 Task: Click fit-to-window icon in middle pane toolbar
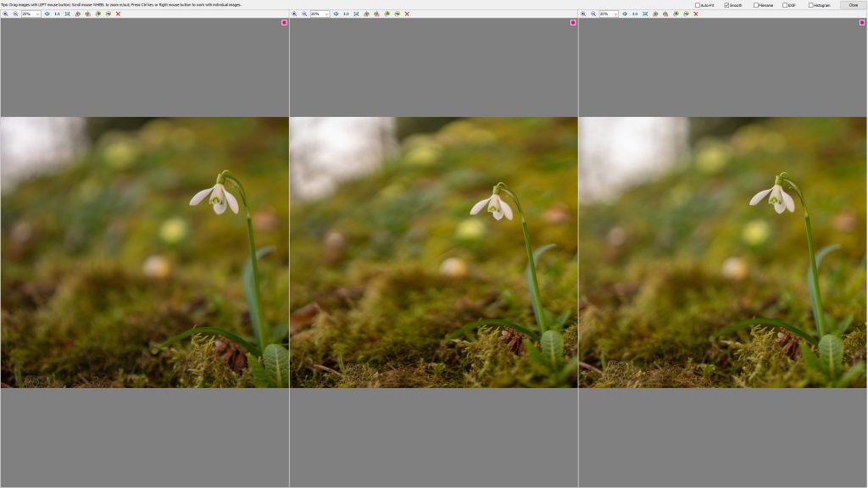click(356, 14)
